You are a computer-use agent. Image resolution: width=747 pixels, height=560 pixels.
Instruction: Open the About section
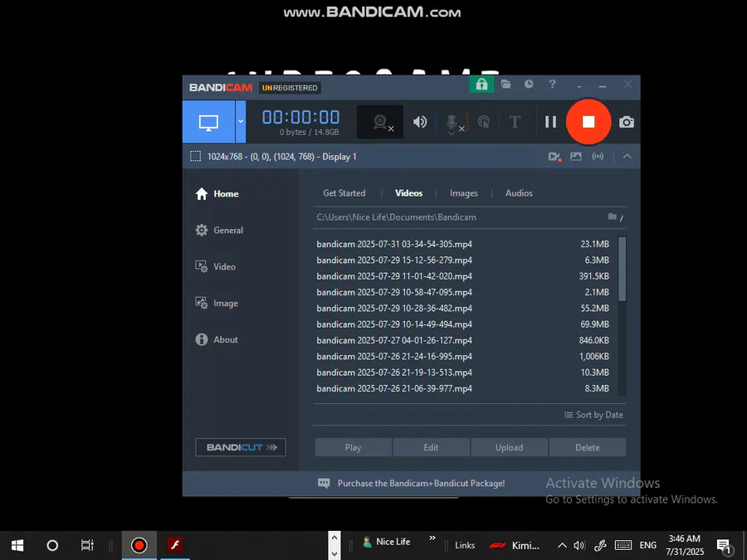point(217,339)
